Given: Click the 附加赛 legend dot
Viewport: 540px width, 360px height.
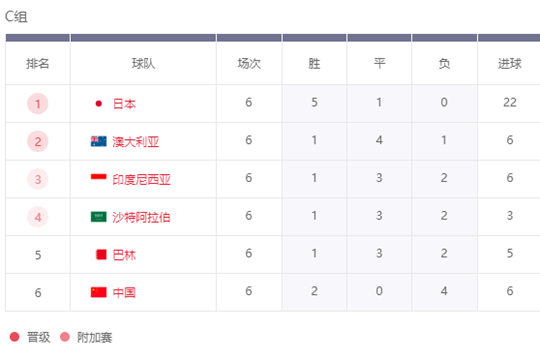Looking at the screenshot, I should pos(65,337).
